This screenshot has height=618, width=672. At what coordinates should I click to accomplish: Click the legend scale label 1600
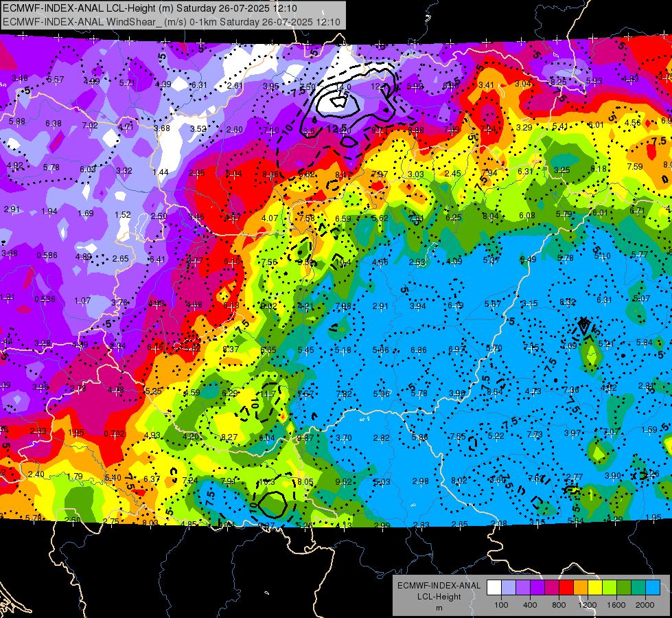pos(616,605)
